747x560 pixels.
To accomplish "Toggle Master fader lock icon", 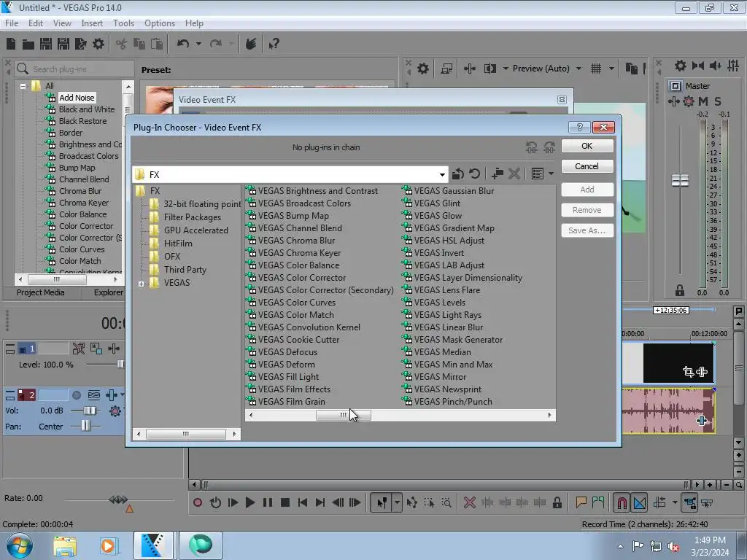I will pyautogui.click(x=680, y=290).
